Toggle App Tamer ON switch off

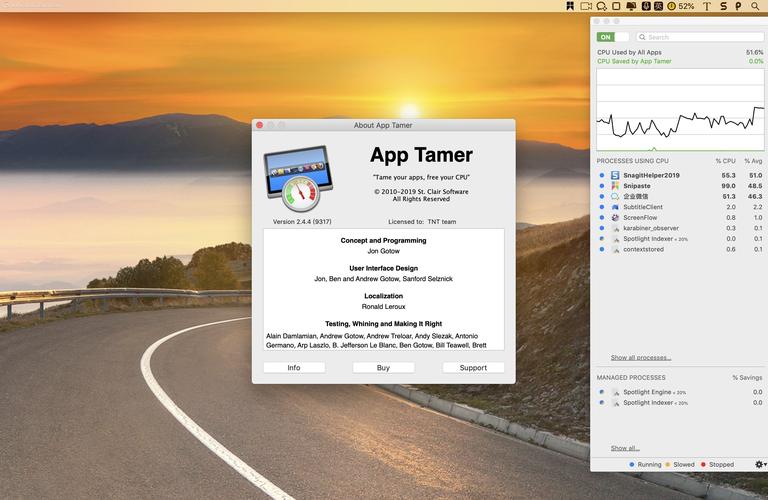coord(612,37)
